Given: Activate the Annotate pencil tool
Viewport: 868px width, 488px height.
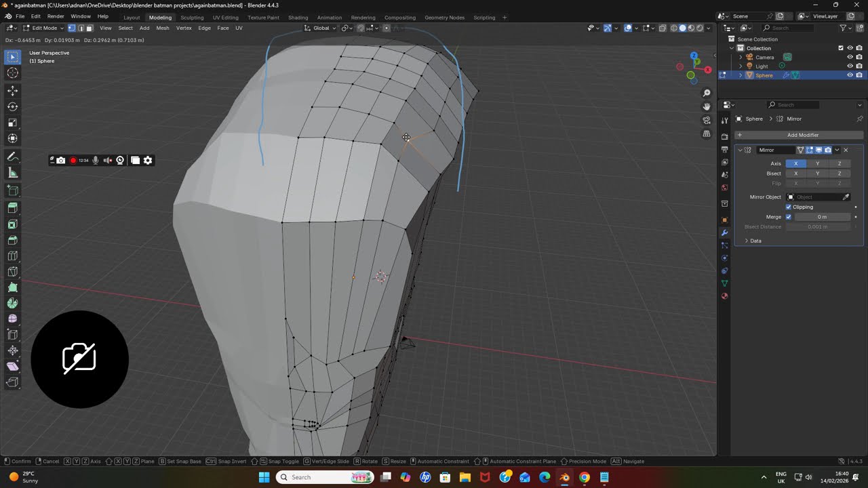Looking at the screenshot, I should pos(13,157).
